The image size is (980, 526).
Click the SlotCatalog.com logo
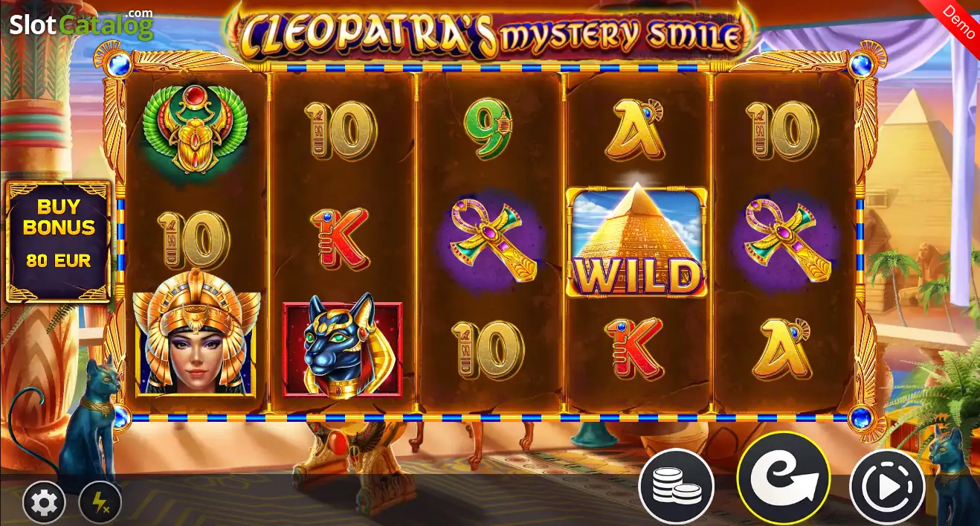(81, 25)
